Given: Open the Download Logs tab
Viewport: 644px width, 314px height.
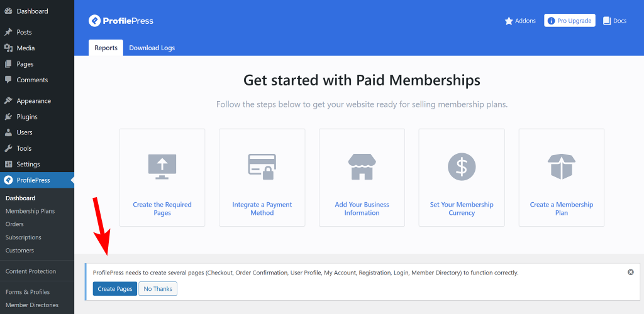Looking at the screenshot, I should (x=152, y=48).
